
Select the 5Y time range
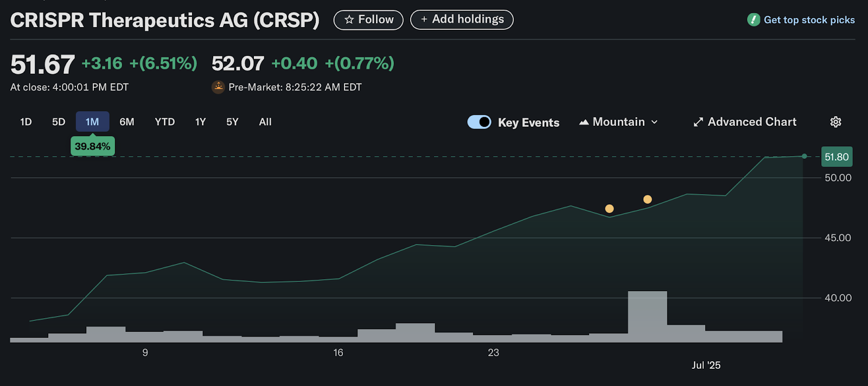[232, 122]
